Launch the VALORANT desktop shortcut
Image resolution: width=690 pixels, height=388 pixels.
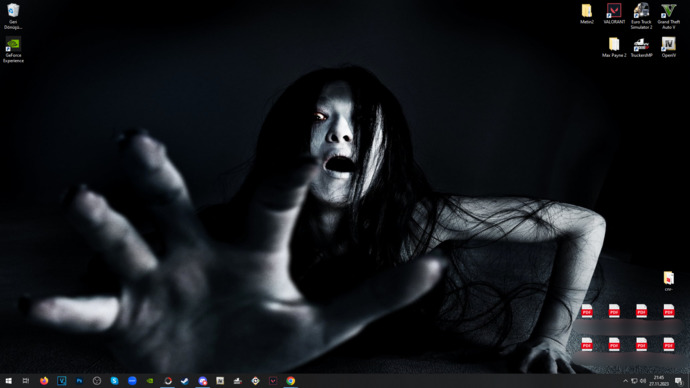point(614,14)
